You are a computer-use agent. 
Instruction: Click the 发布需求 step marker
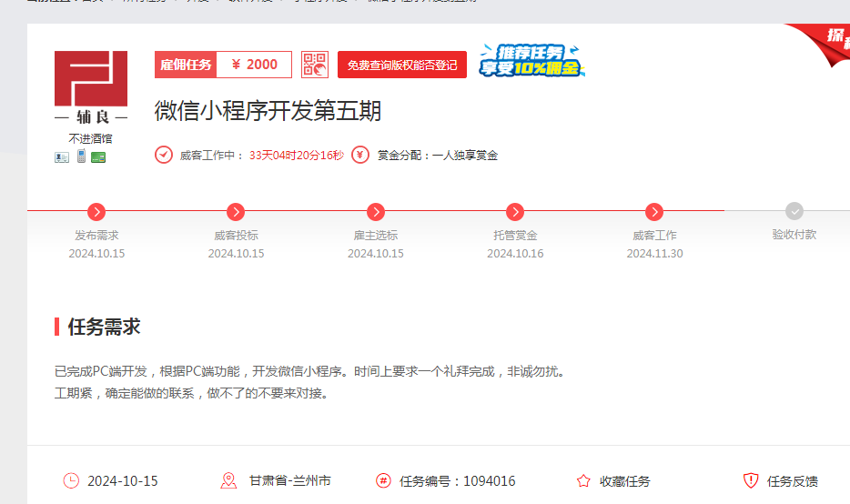(x=96, y=212)
